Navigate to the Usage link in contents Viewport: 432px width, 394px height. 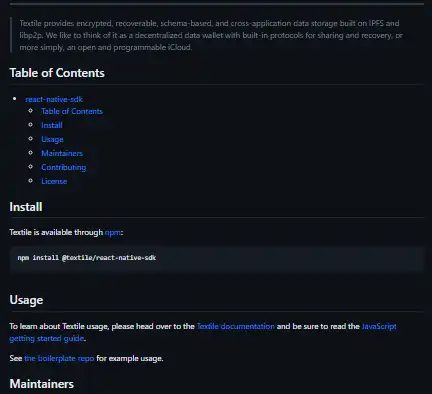(52, 139)
